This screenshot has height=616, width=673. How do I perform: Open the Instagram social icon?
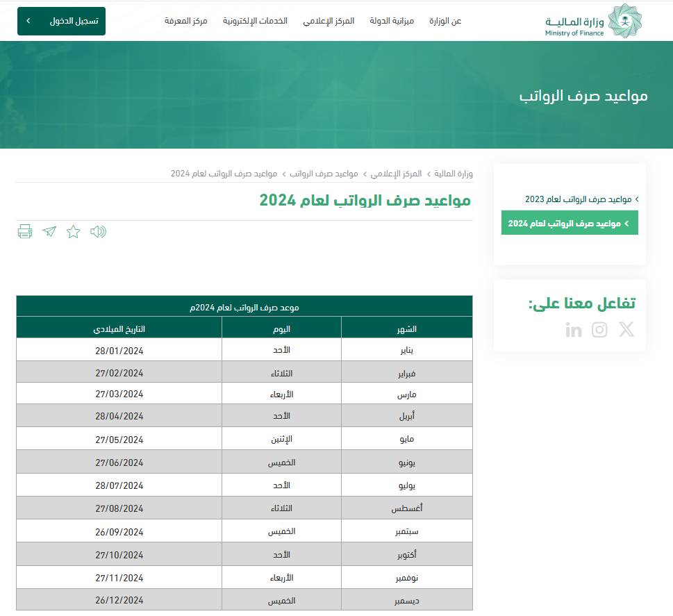point(599,330)
